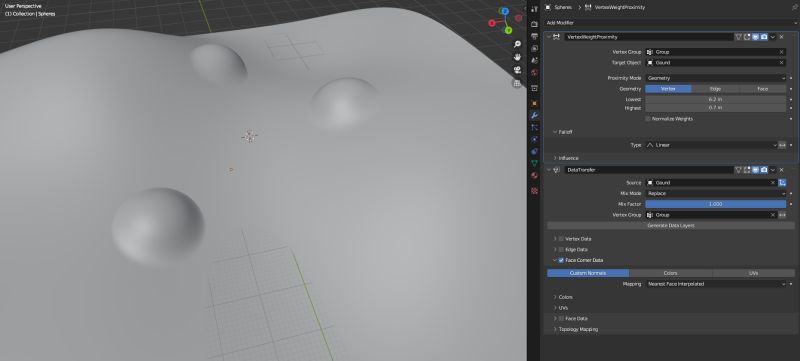
Task: Click the red X axis on navigation gizmo
Action: [492, 23]
